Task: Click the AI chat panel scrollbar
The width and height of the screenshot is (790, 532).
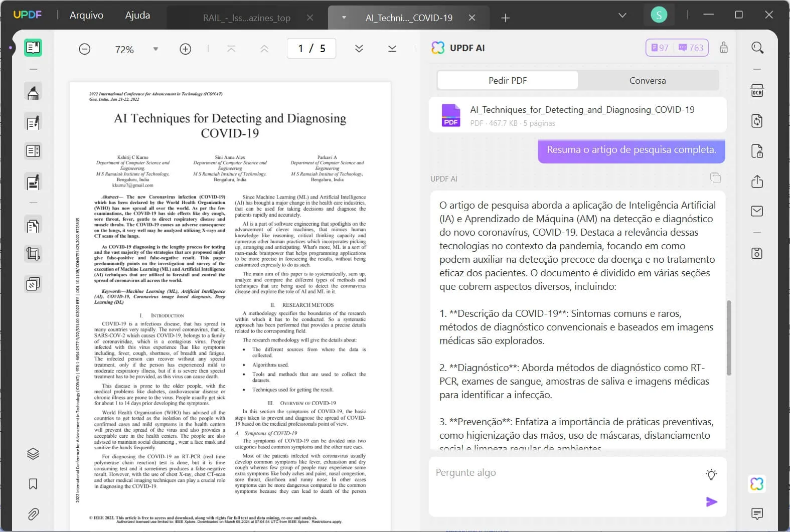Action: (x=729, y=337)
